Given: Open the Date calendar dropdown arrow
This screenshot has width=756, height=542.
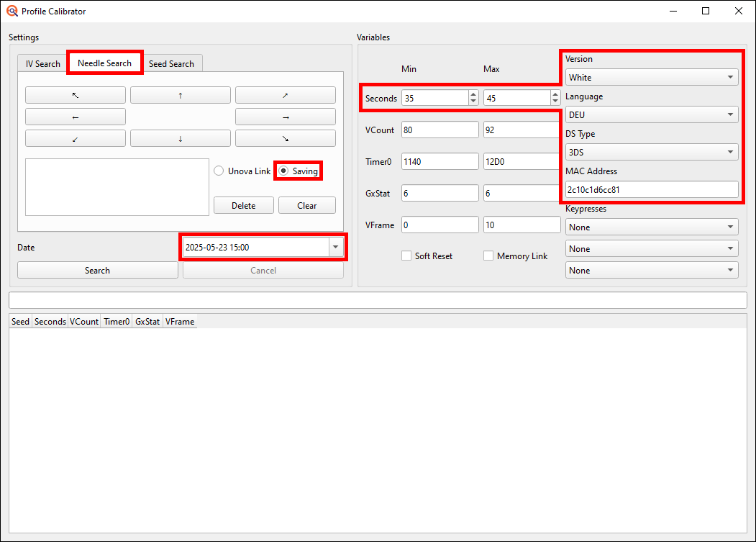Looking at the screenshot, I should click(x=336, y=247).
